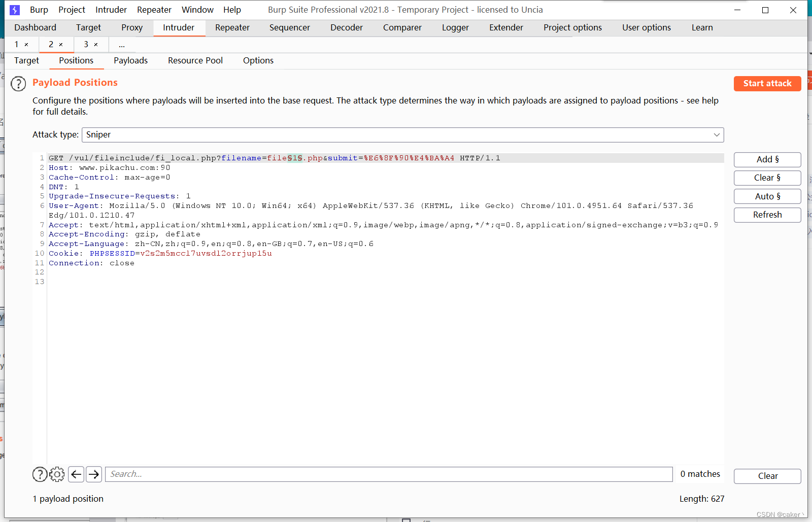Viewport: 812px width, 522px height.
Task: Open the Project options tab
Action: [572, 27]
